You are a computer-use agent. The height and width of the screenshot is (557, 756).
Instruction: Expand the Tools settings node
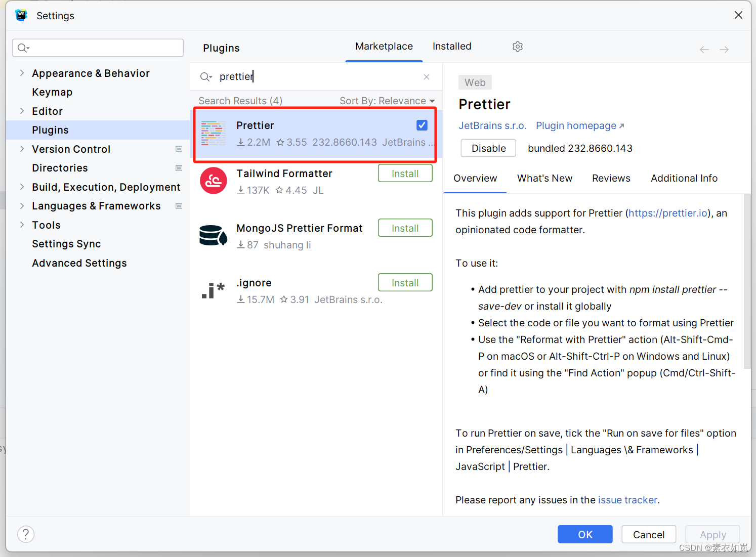(22, 225)
